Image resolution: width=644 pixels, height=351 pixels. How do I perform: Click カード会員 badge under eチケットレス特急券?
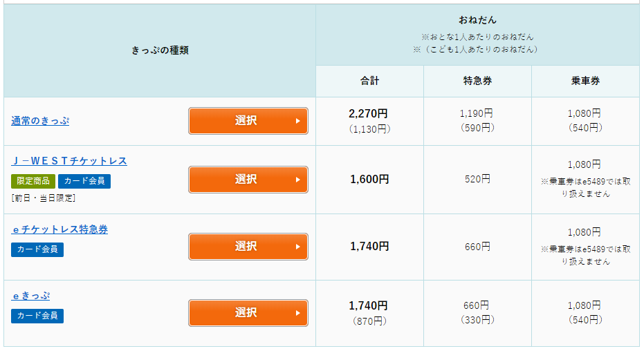[x=37, y=249]
